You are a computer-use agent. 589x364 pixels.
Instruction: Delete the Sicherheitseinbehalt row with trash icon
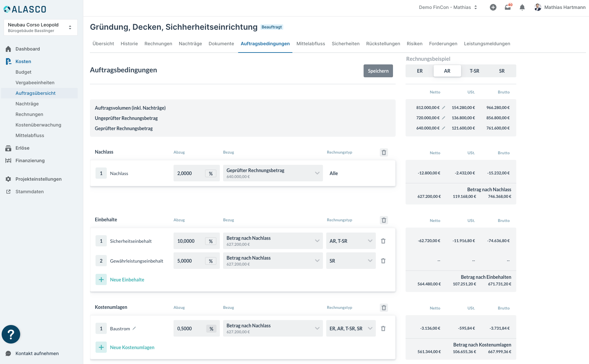tap(383, 241)
